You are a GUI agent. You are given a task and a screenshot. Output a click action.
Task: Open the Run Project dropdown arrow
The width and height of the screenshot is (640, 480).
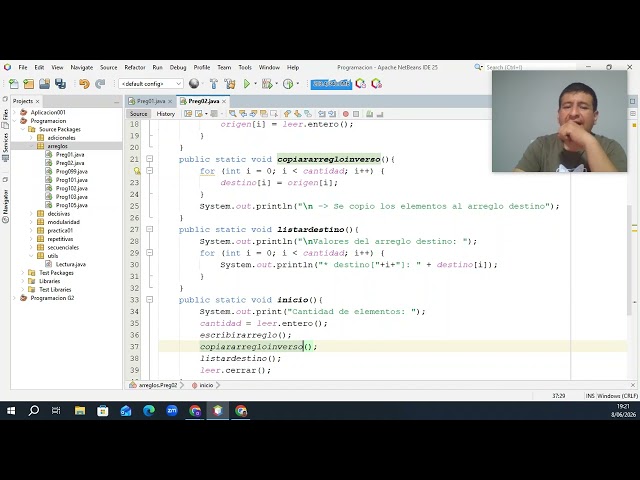pyautogui.click(x=256, y=84)
